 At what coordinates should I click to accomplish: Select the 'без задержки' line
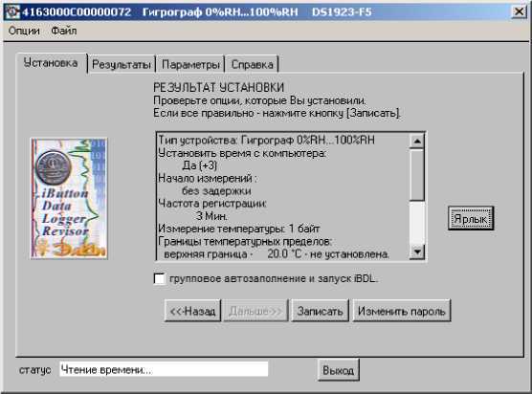pyautogui.click(x=216, y=191)
